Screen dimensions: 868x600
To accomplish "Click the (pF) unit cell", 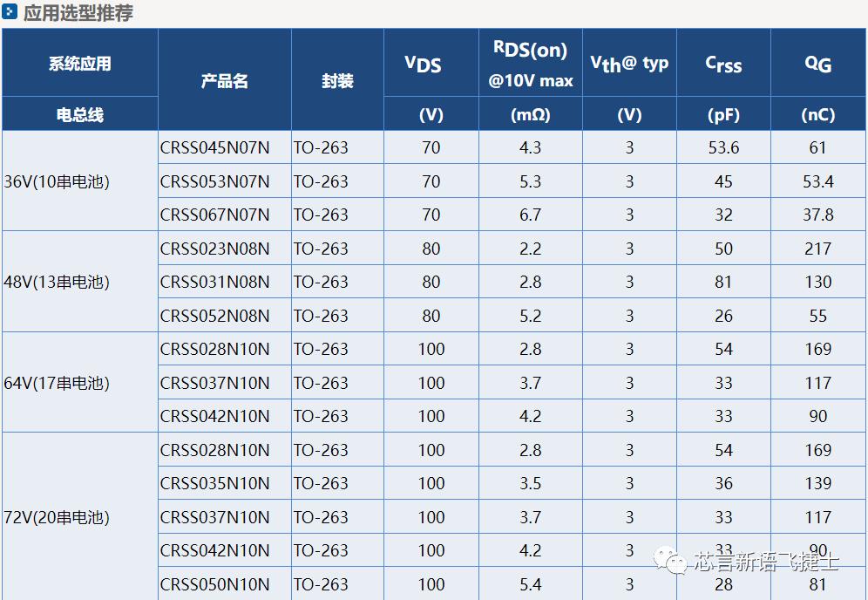I will click(723, 114).
